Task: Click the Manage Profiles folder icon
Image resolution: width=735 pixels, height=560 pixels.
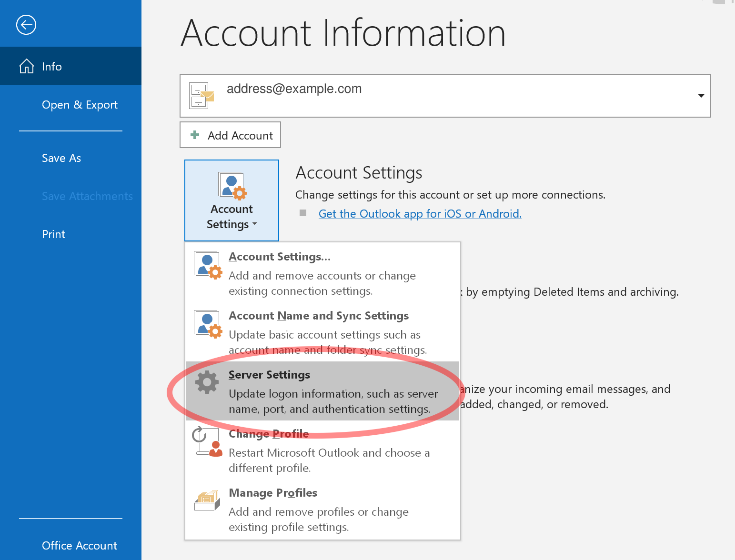Action: (206, 500)
